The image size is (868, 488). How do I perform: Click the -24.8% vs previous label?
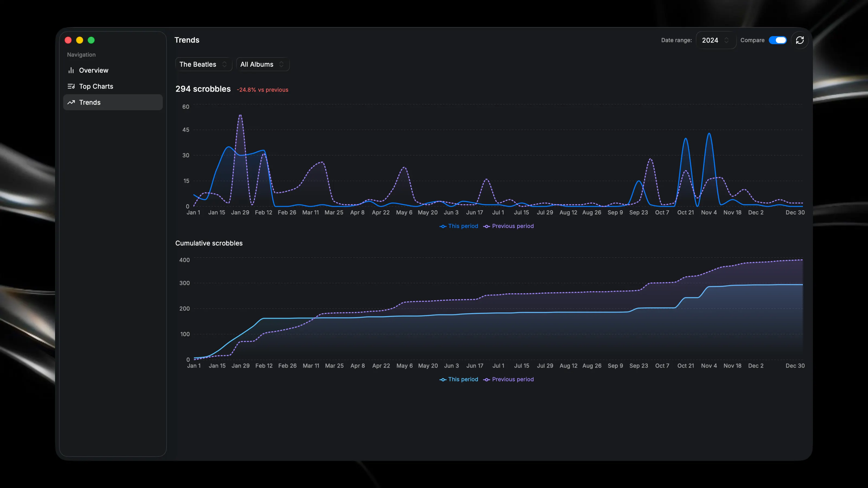point(263,90)
